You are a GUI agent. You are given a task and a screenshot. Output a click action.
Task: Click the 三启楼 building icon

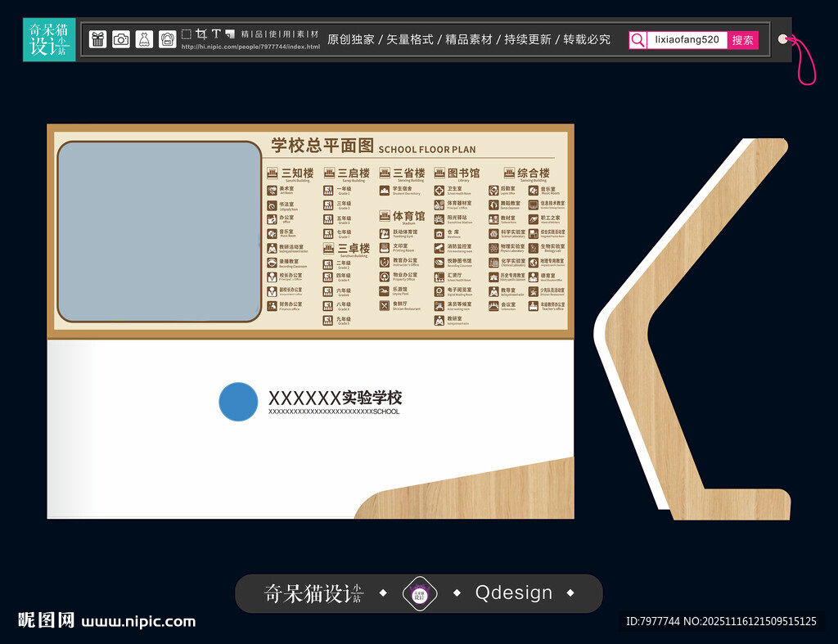click(x=329, y=173)
